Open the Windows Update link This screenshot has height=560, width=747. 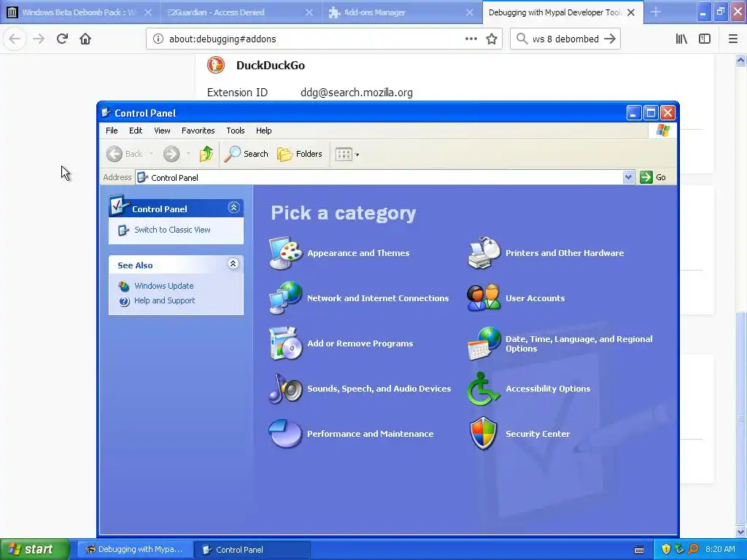[x=163, y=286]
